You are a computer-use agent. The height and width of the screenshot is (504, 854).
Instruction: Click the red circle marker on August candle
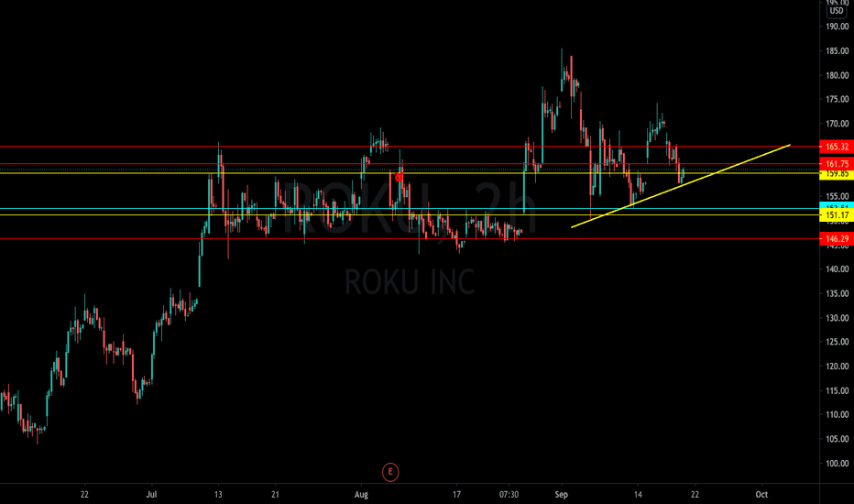[x=399, y=178]
